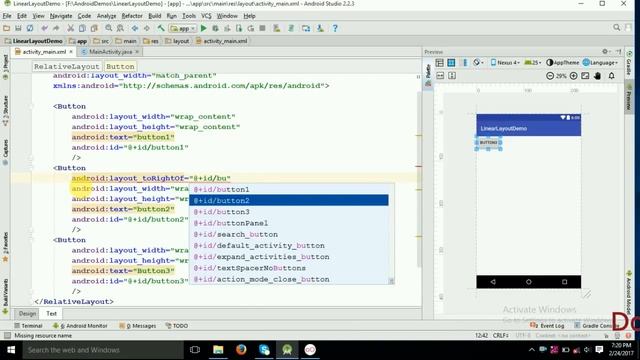Search everywhere using the top-right magnifier
This screenshot has height=360, width=640.
coord(616,28)
